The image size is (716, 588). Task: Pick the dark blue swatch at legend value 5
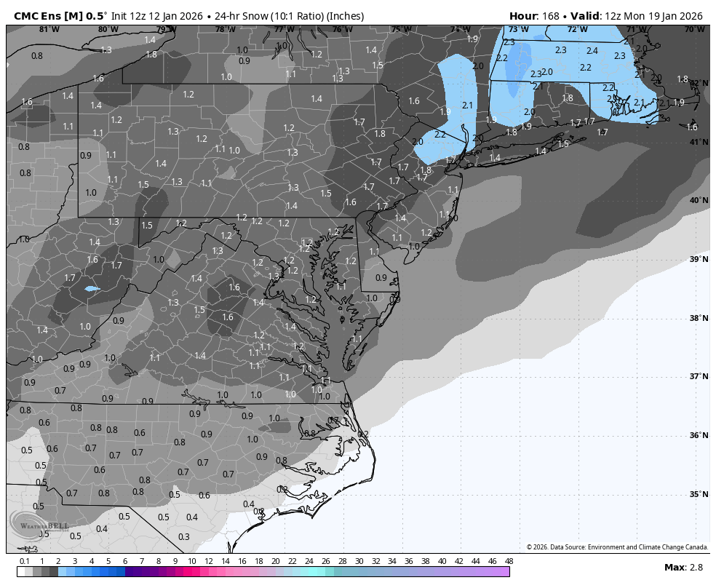point(108,572)
